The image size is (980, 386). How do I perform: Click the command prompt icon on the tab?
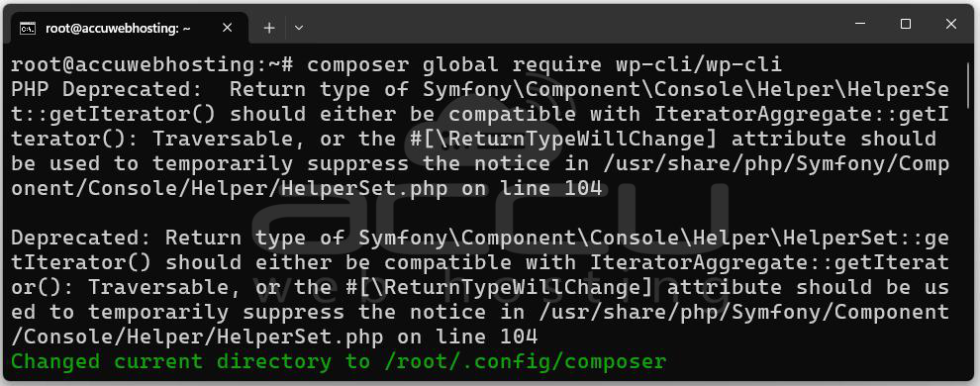(x=27, y=28)
